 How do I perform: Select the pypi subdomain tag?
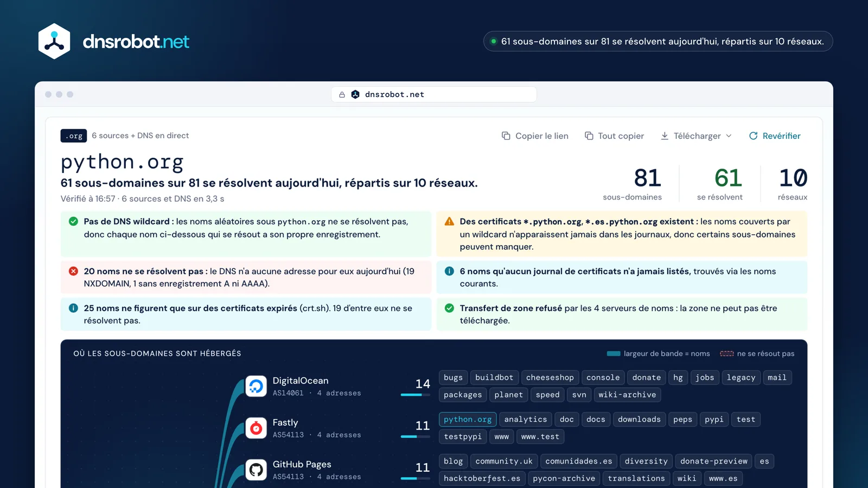(714, 419)
